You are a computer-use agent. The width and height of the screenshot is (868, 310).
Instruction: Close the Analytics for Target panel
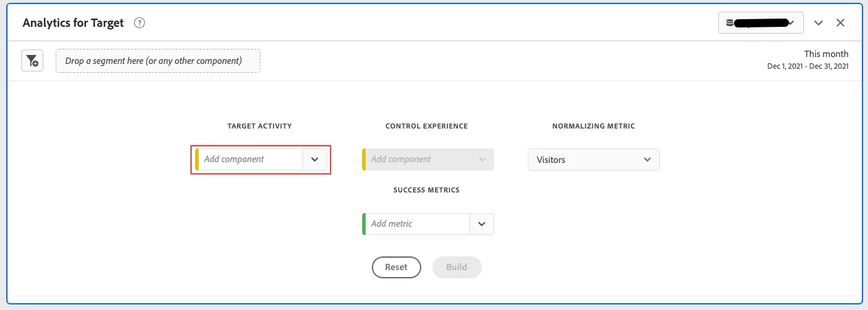[x=840, y=23]
